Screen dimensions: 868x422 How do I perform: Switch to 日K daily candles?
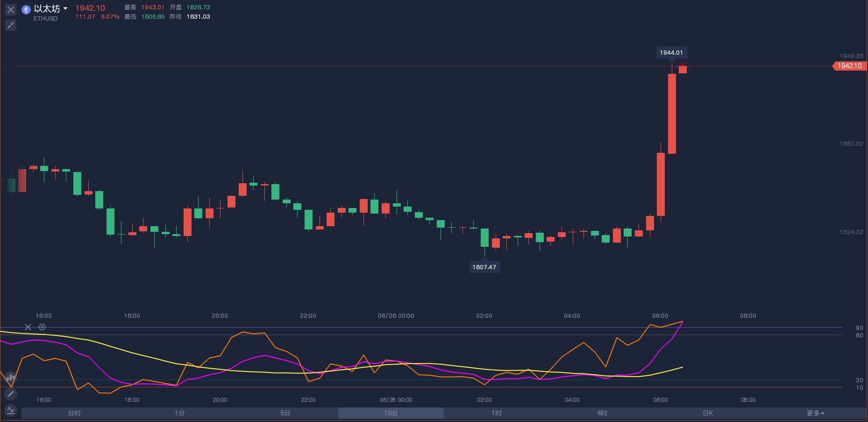708,413
